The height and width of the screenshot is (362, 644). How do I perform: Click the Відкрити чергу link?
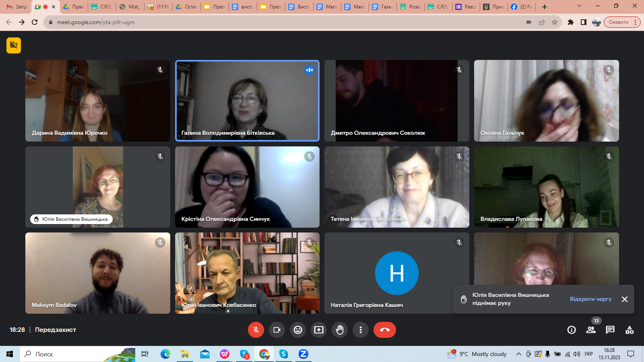[590, 299]
